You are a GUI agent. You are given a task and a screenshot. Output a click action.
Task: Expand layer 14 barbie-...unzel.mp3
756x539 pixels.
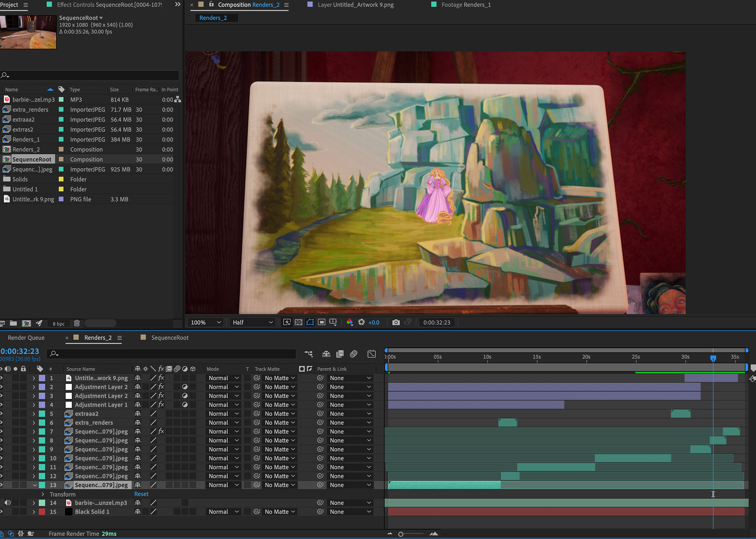[x=34, y=503]
